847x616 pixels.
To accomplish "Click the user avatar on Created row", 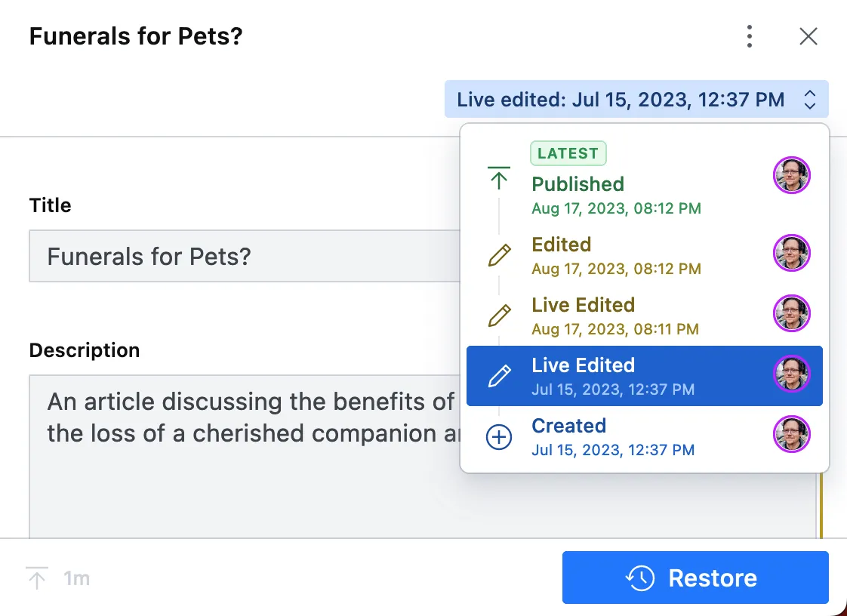I will 791,434.
